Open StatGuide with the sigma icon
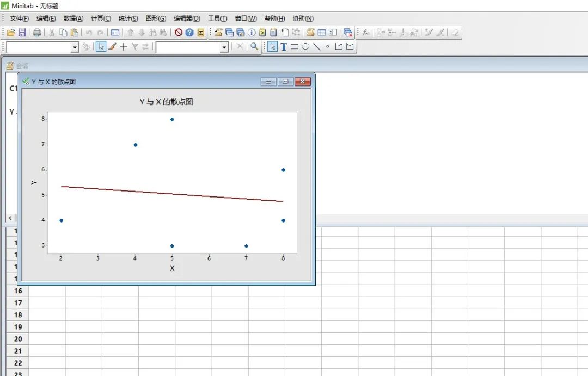The width and height of the screenshot is (588, 376). pyautogui.click(x=200, y=33)
